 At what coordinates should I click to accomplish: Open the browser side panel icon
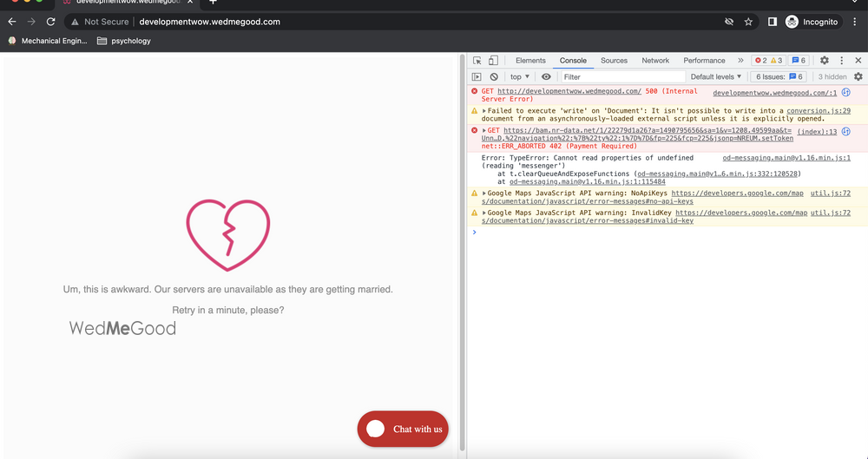tap(773, 22)
